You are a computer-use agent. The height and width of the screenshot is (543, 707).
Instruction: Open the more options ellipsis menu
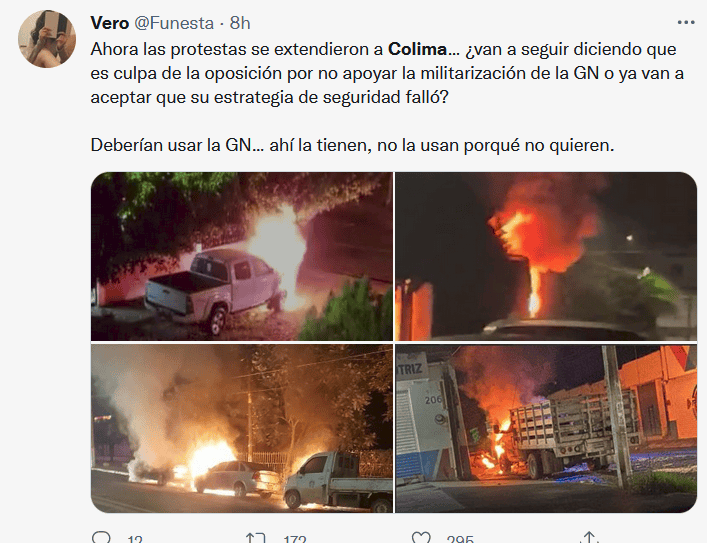[x=686, y=23]
